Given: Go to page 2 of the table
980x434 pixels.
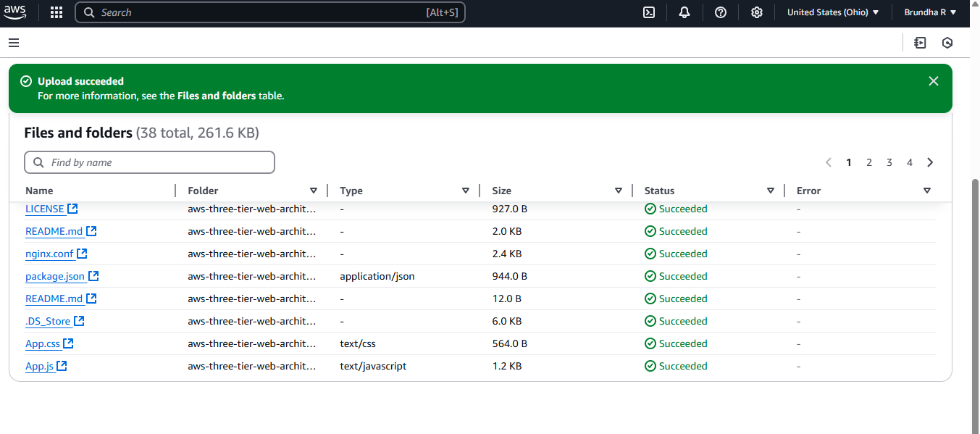Looking at the screenshot, I should pyautogui.click(x=869, y=162).
